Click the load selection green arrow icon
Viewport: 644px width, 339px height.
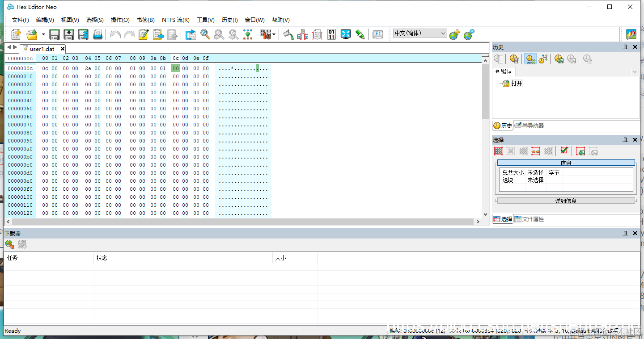click(580, 151)
